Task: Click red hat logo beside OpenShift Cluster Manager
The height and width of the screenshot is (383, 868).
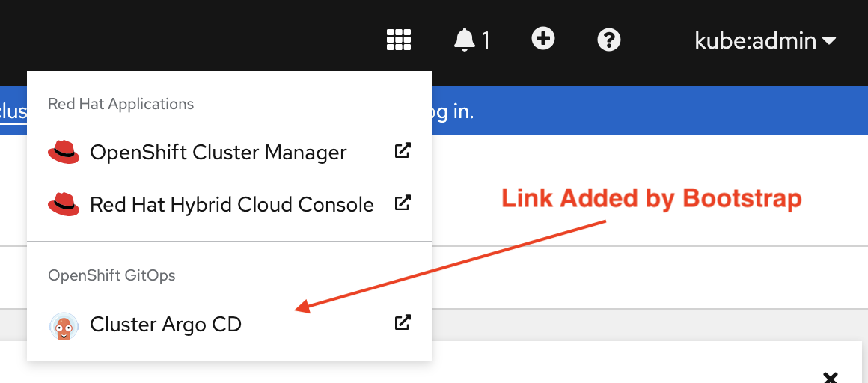Action: point(64,152)
